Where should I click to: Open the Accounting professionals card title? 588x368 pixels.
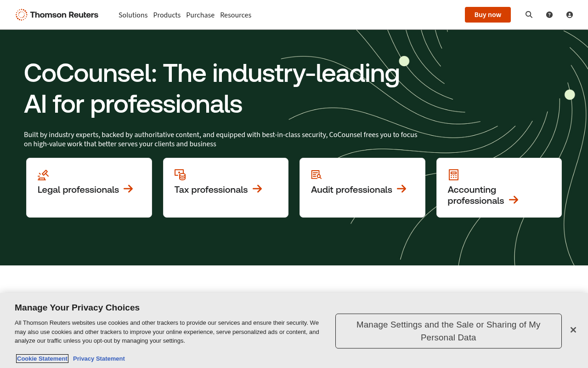(476, 195)
